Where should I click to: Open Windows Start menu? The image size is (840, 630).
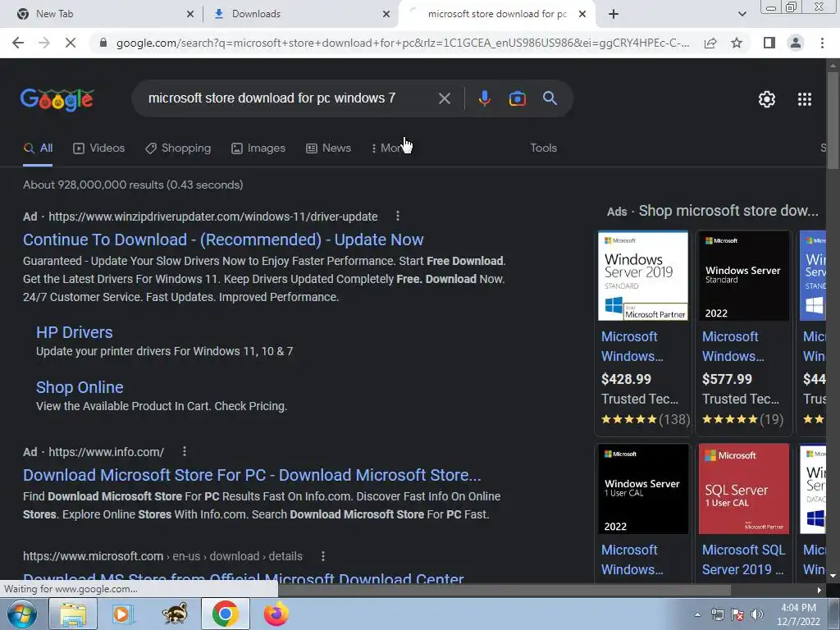point(22,614)
